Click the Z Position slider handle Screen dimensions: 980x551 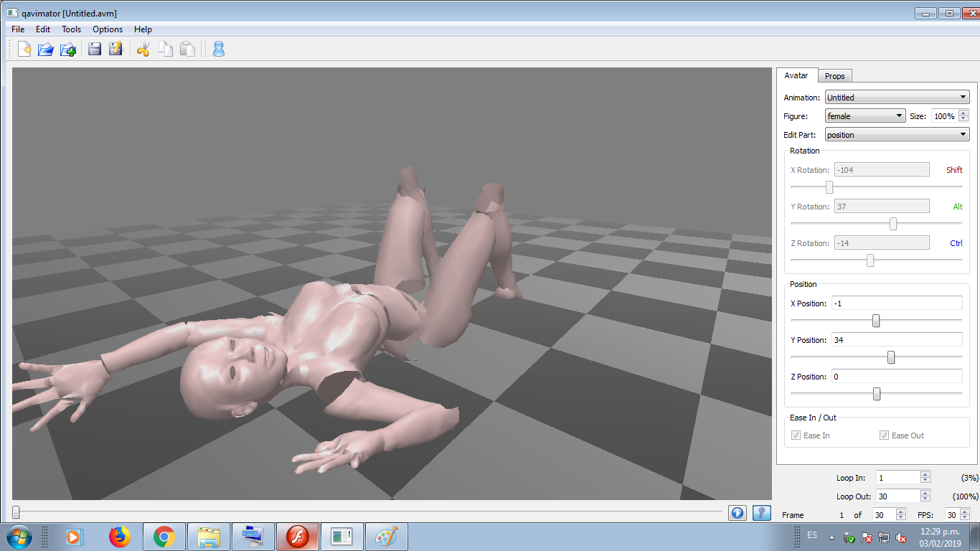[x=877, y=394]
